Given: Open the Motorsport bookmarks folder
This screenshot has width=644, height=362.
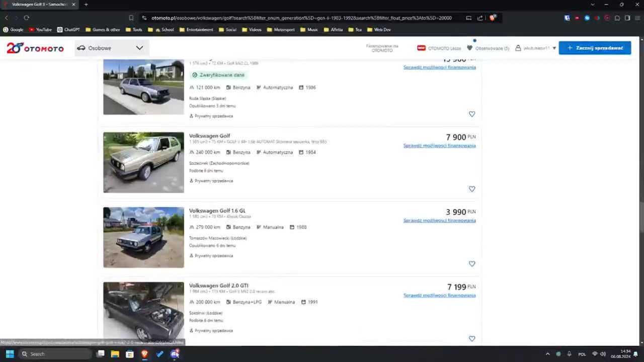Looking at the screenshot, I should point(281,30).
